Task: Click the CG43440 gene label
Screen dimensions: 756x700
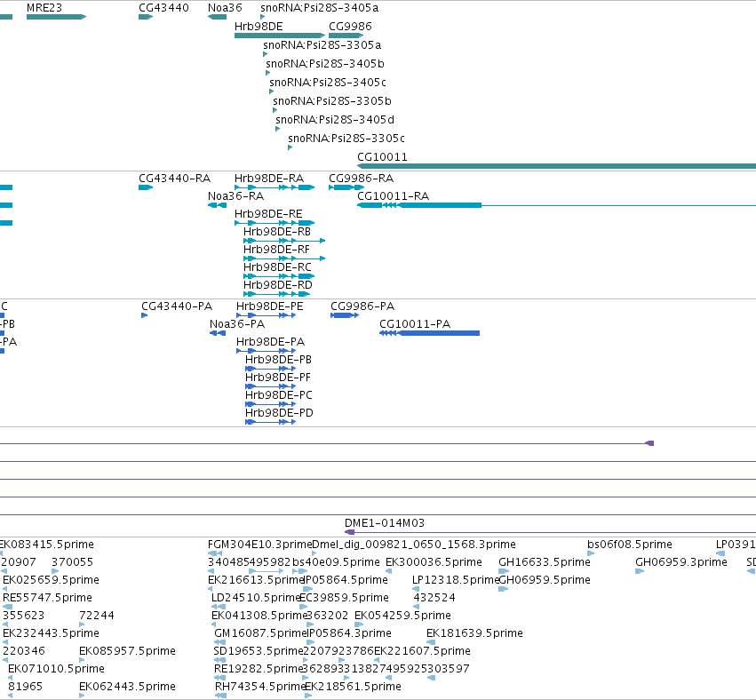Action: (163, 8)
